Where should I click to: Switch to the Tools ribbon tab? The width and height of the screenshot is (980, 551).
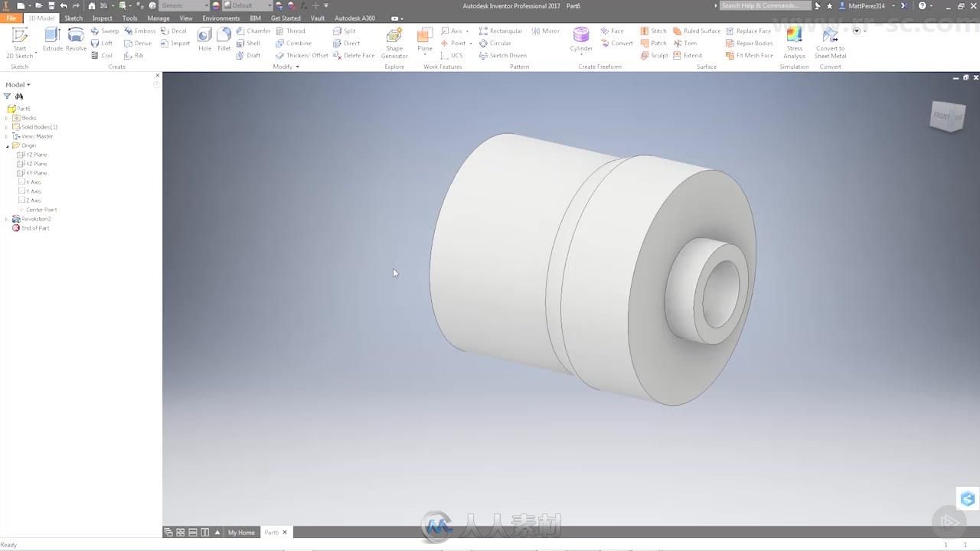click(x=130, y=18)
